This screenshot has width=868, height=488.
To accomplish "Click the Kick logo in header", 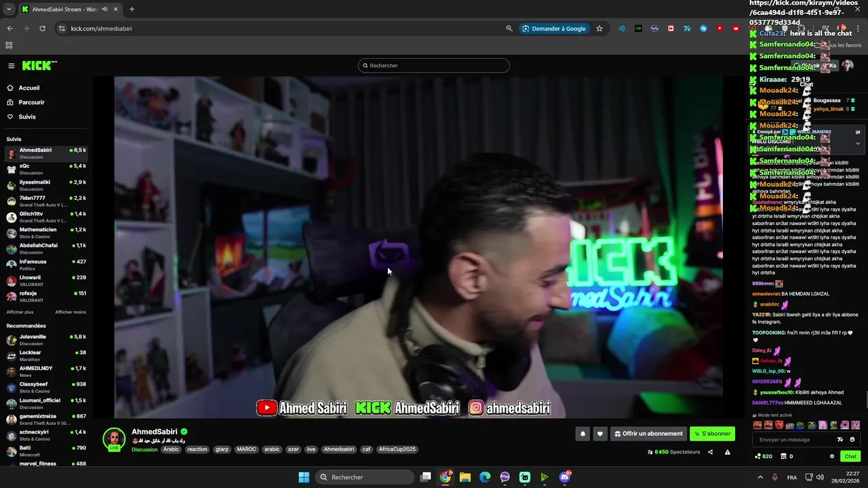I will coord(39,66).
